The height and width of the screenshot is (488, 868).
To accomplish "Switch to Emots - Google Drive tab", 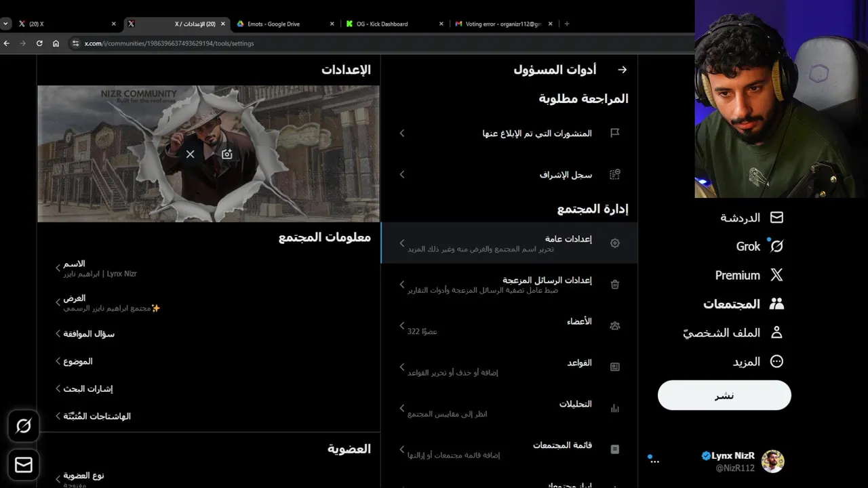I will [x=285, y=24].
